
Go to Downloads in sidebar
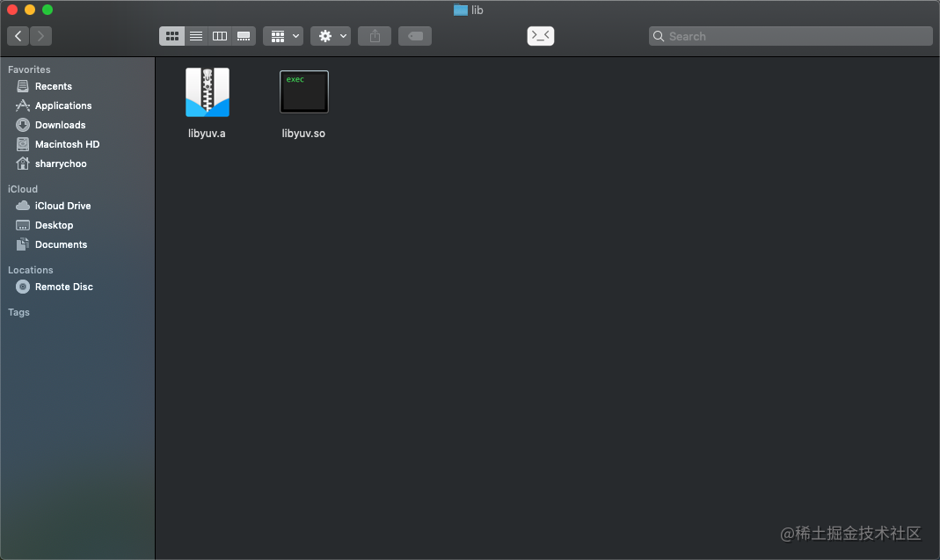pos(60,125)
